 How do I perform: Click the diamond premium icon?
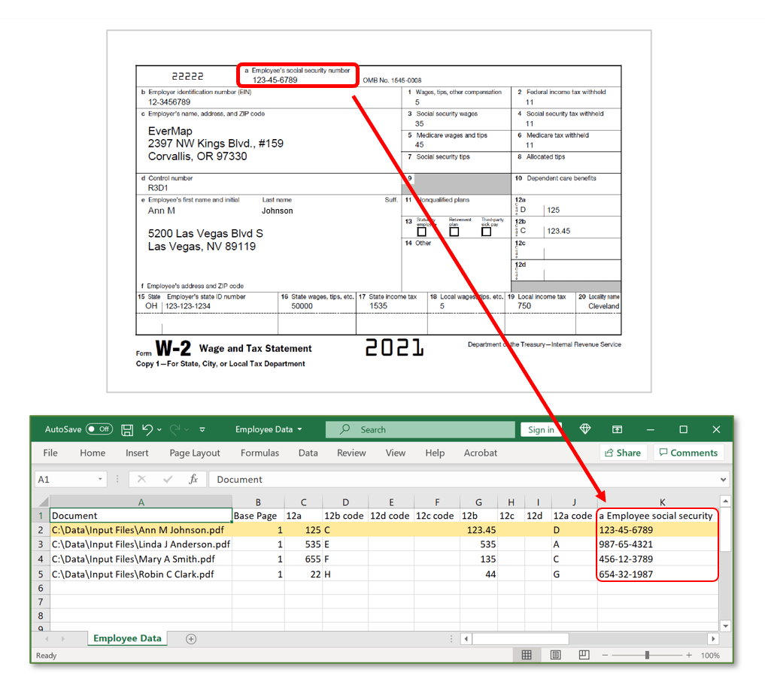click(585, 429)
